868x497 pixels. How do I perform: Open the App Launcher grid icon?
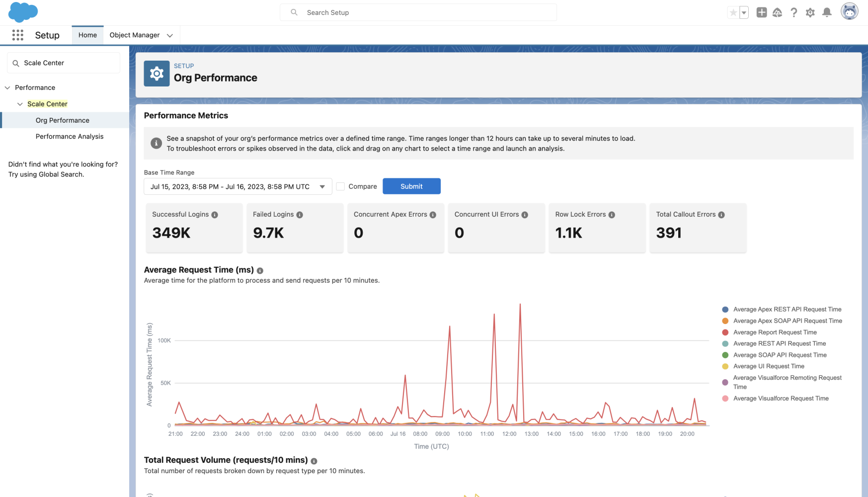coord(18,35)
